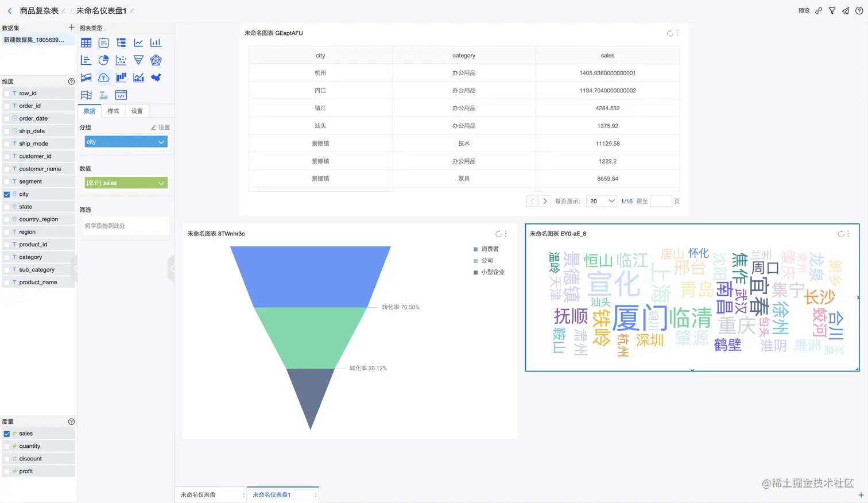Screen dimensions: 868x503
Task: Select the line chart type icon
Action: tap(138, 42)
